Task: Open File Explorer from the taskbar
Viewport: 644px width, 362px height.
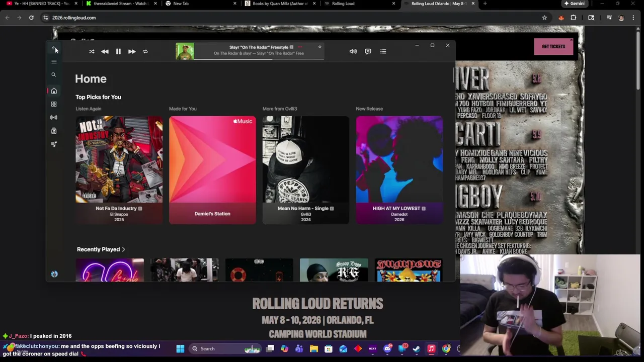Action: coord(314,348)
